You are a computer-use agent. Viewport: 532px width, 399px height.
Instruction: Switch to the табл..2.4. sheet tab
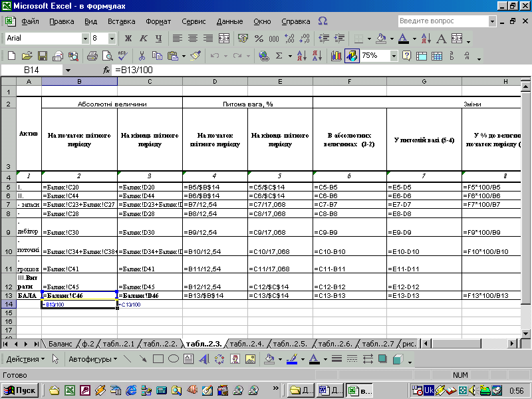(x=247, y=344)
